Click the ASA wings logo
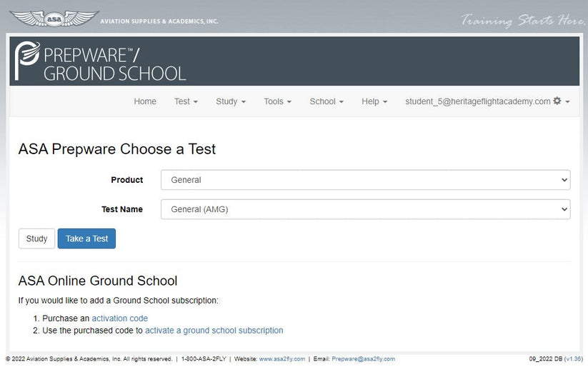 54,19
